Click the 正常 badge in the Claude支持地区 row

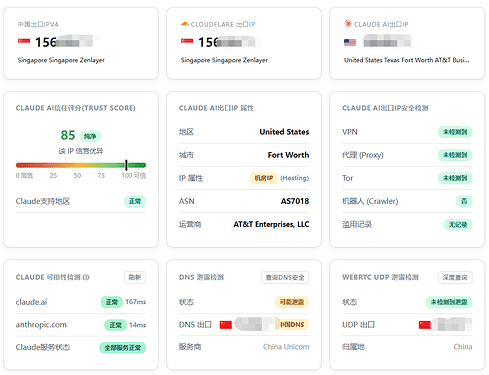(x=135, y=201)
